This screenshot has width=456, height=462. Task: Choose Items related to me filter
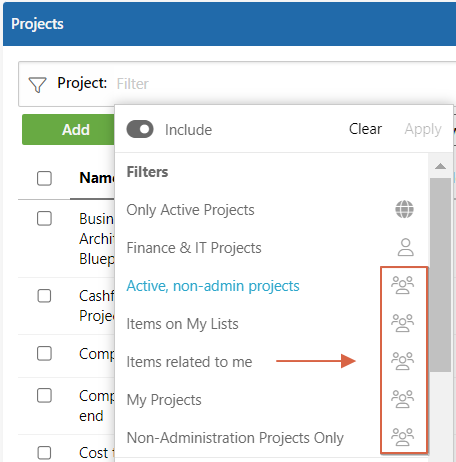tap(189, 362)
